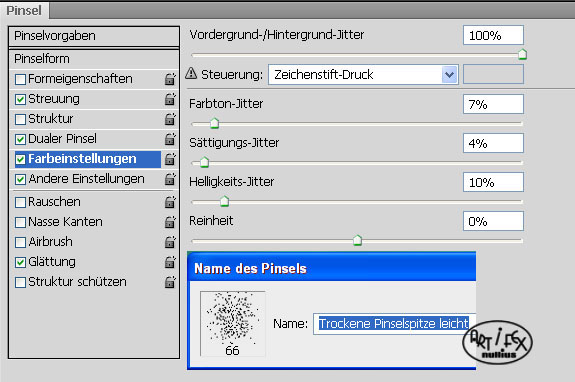The width and height of the screenshot is (575, 382).
Task: Click lock icon beside Struktur schützen
Action: click(x=170, y=282)
